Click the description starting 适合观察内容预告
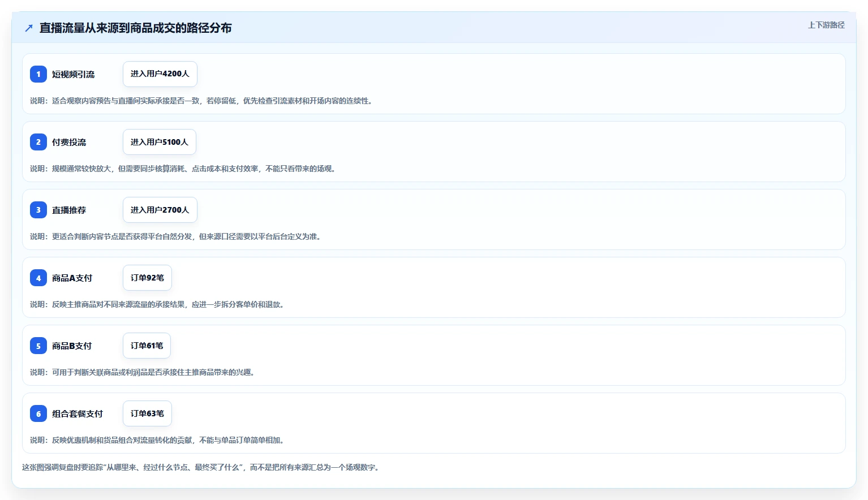This screenshot has height=500, width=868. 201,101
